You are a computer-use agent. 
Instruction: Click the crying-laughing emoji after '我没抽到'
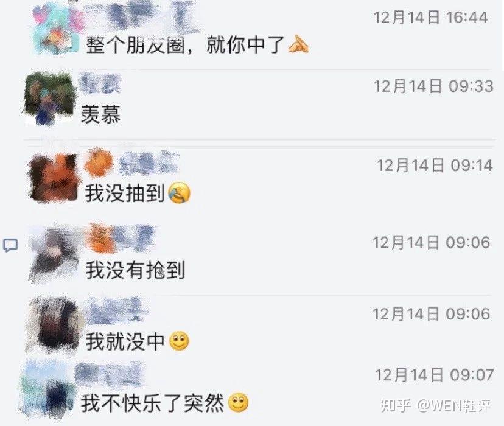[179, 193]
